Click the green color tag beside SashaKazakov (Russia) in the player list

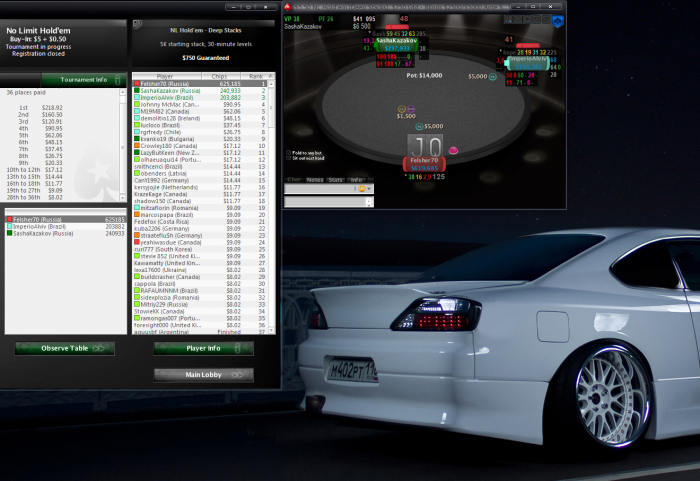(x=137, y=91)
